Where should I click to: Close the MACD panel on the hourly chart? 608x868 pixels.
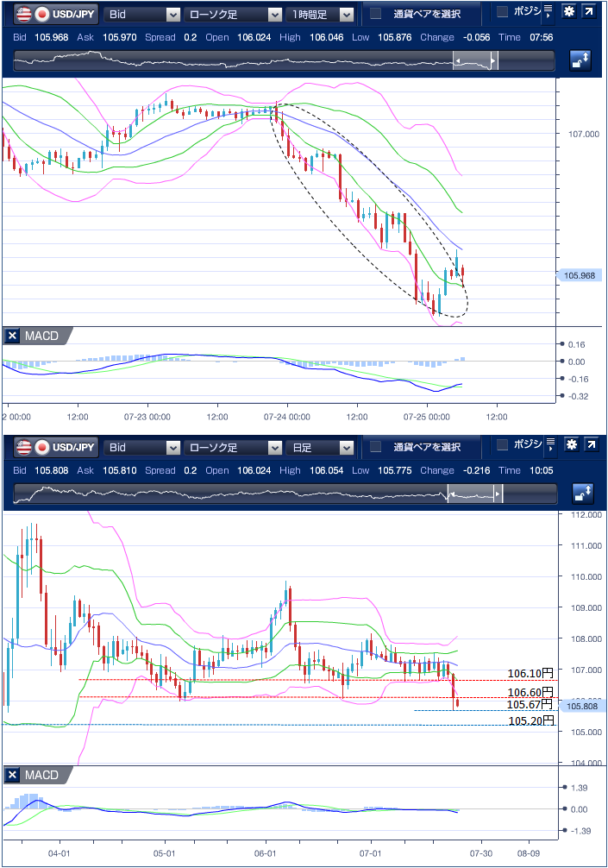(x=12, y=336)
